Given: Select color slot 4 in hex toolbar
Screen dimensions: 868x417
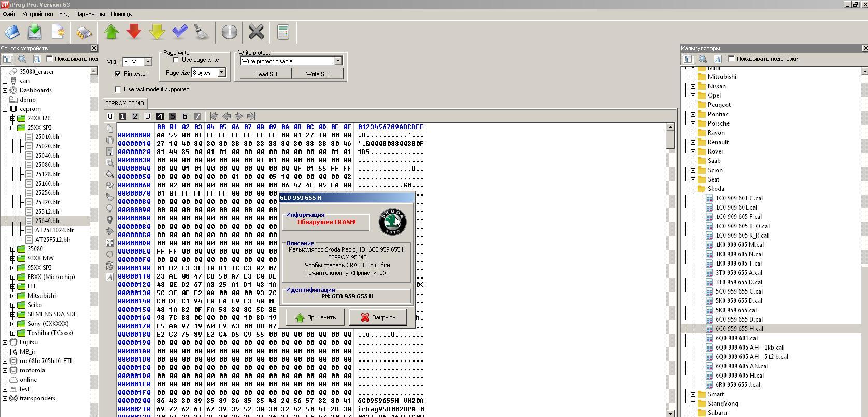Looking at the screenshot, I should point(160,116).
